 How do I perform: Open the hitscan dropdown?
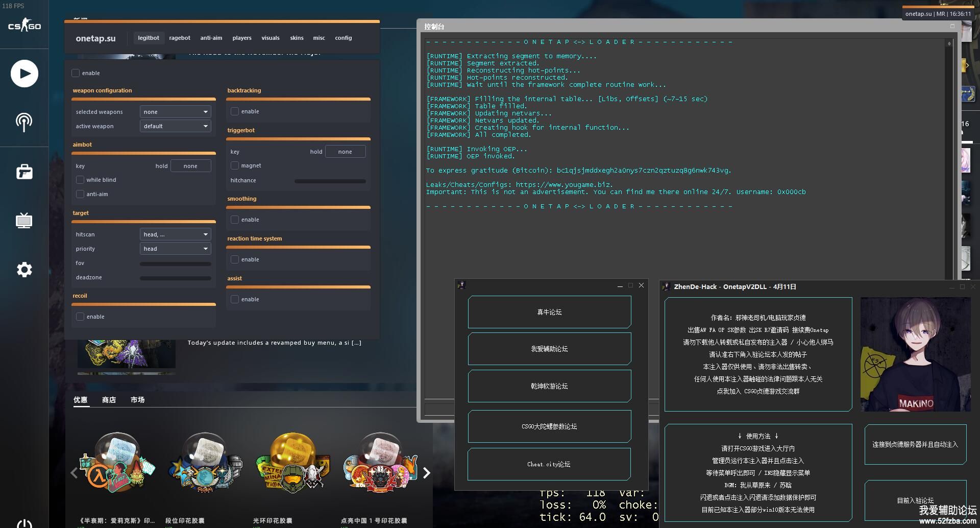click(175, 234)
